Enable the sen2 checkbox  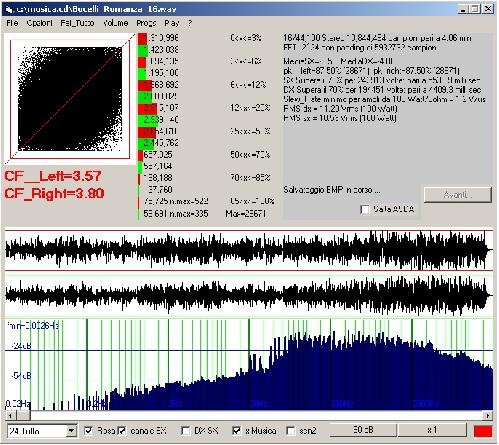click(x=291, y=431)
